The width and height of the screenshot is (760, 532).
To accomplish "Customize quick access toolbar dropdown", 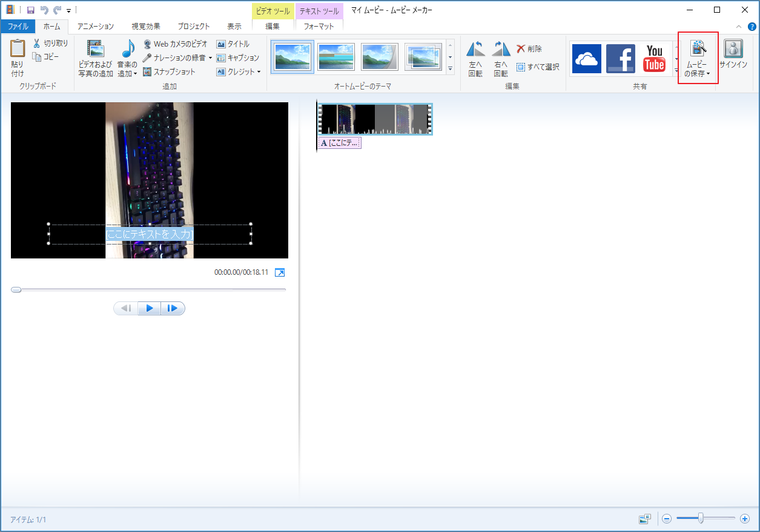I will pos(68,11).
